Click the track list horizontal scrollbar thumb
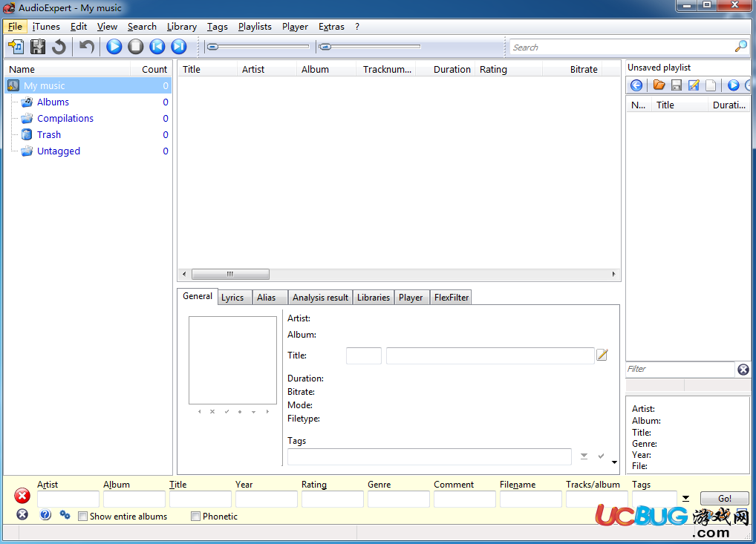The image size is (756, 544). tap(230, 274)
